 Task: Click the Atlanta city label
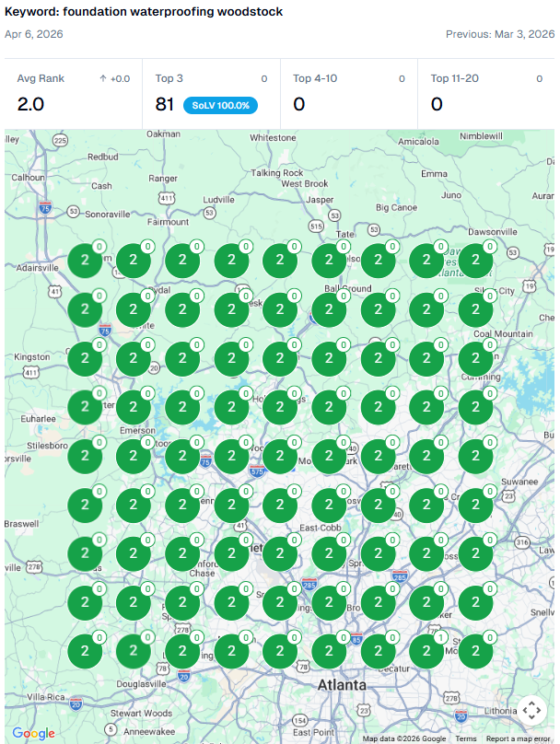tap(342, 685)
